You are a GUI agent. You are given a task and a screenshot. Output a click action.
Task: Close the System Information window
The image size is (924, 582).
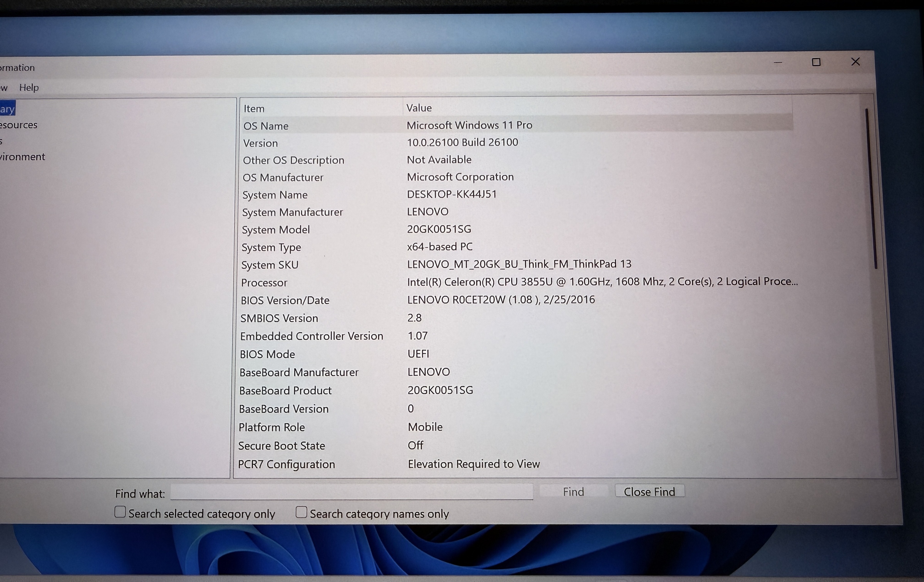coord(855,62)
